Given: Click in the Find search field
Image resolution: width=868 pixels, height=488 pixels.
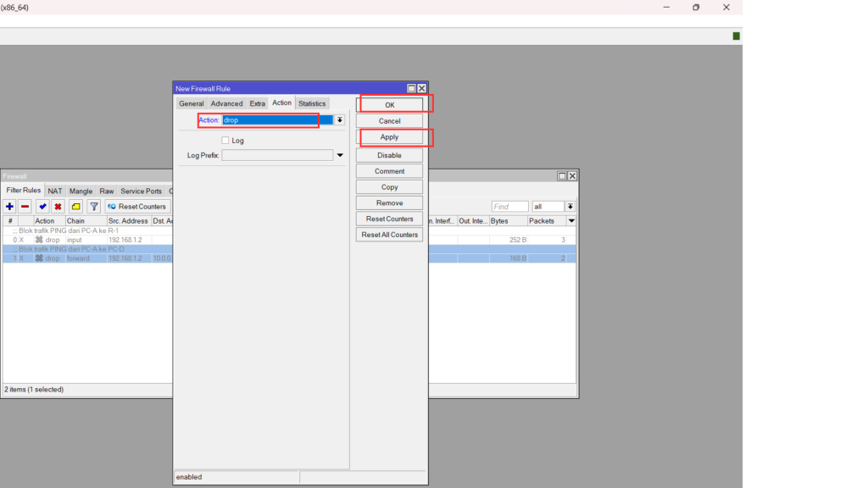Looking at the screenshot, I should pyautogui.click(x=509, y=207).
